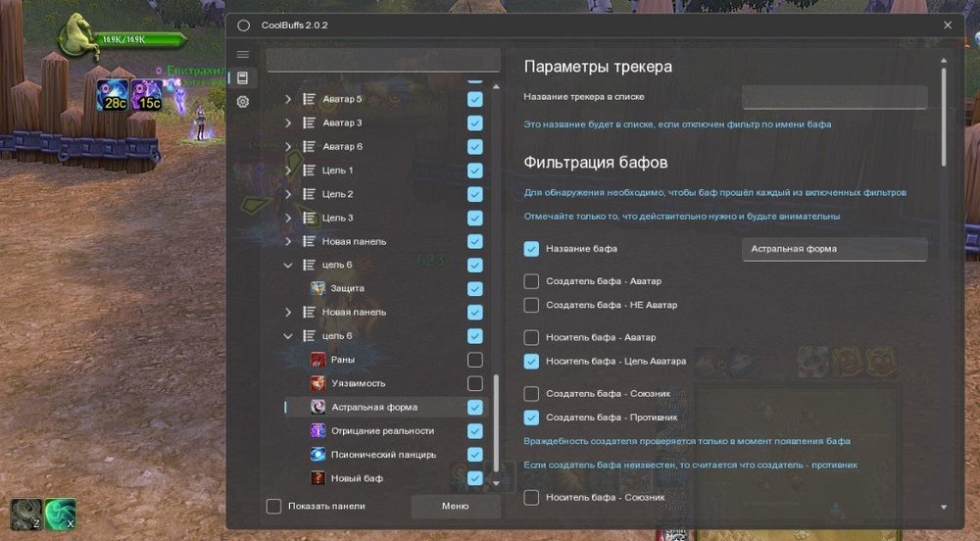Select the Раны buff icon

(x=318, y=360)
